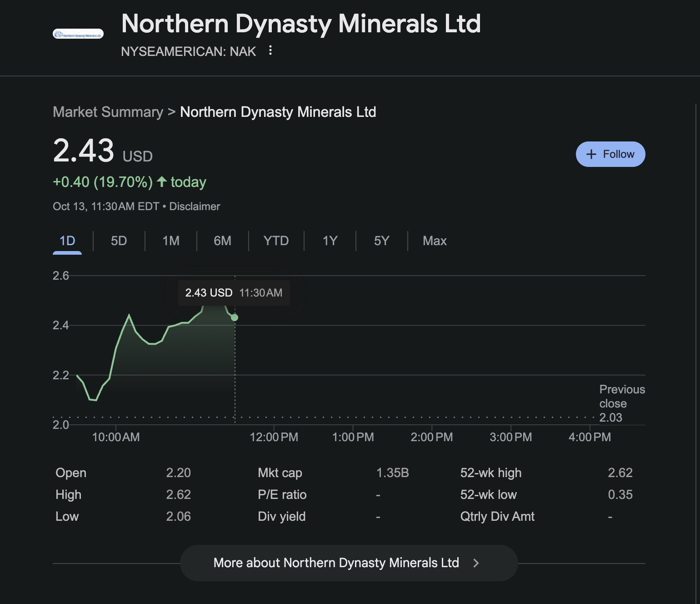Click the Open value 2.20
The width and height of the screenshot is (700, 604).
[x=179, y=473]
